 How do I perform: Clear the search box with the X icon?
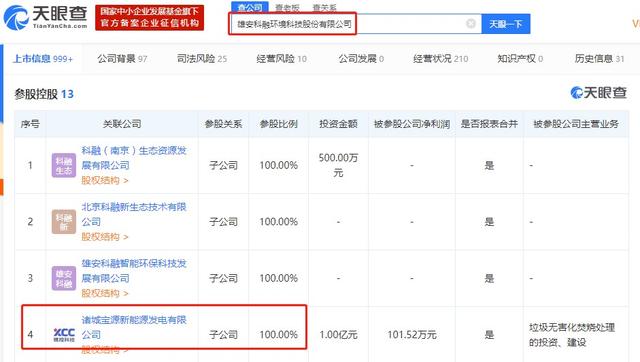471,24
